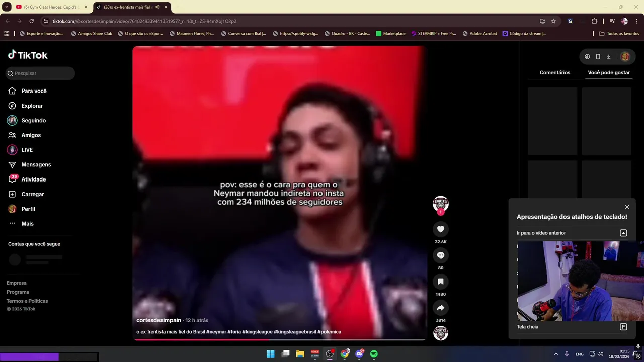Image resolution: width=644 pixels, height=362 pixels.
Task: Click the address bar URL
Action: 144,21
